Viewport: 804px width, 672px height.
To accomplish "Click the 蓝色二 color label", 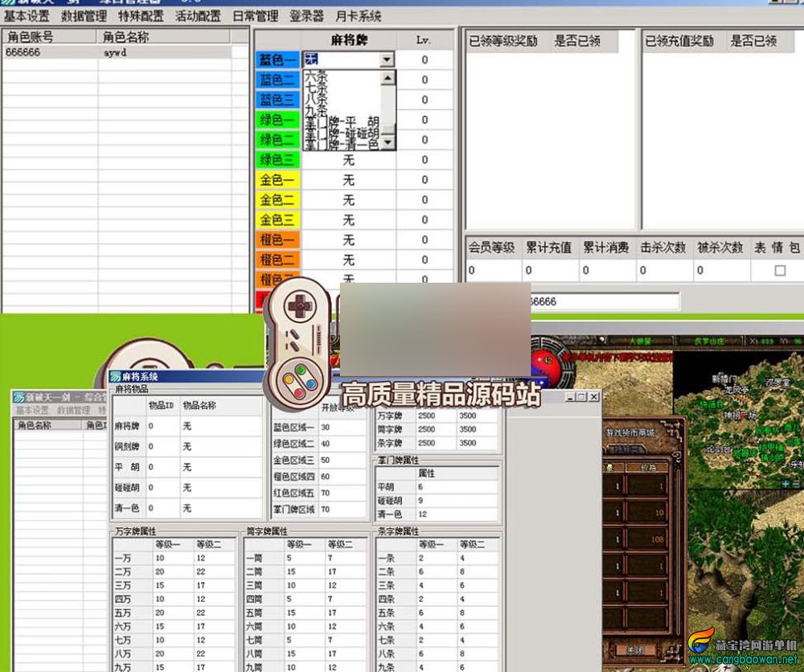I will [x=277, y=80].
